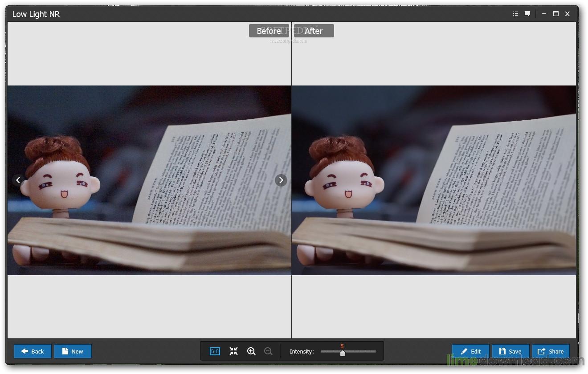Click the Intensity value 5
Viewport: 588px width, 374px height.
click(x=342, y=346)
